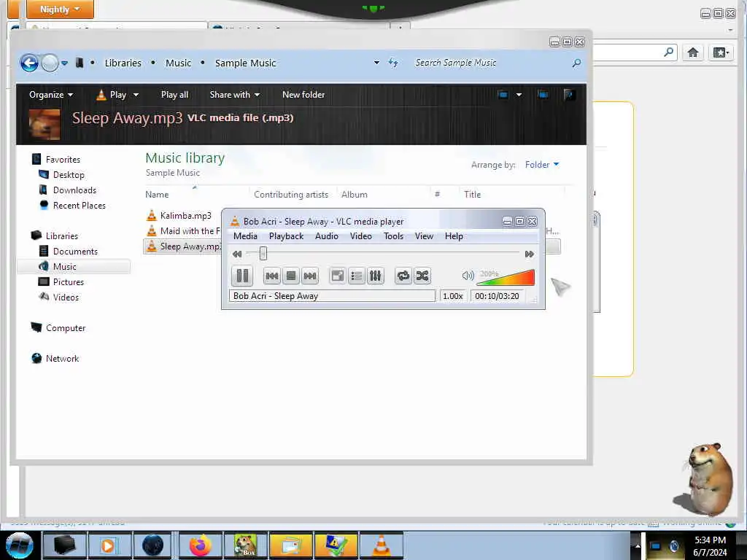Image resolution: width=747 pixels, height=560 pixels.
Task: Step backward with VLC rewind arrows
Action: [237, 254]
